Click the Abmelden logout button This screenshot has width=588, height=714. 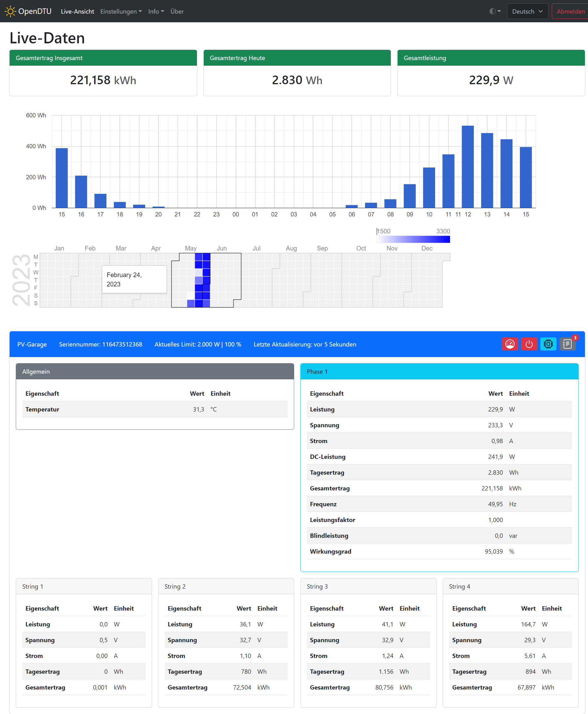pos(570,11)
